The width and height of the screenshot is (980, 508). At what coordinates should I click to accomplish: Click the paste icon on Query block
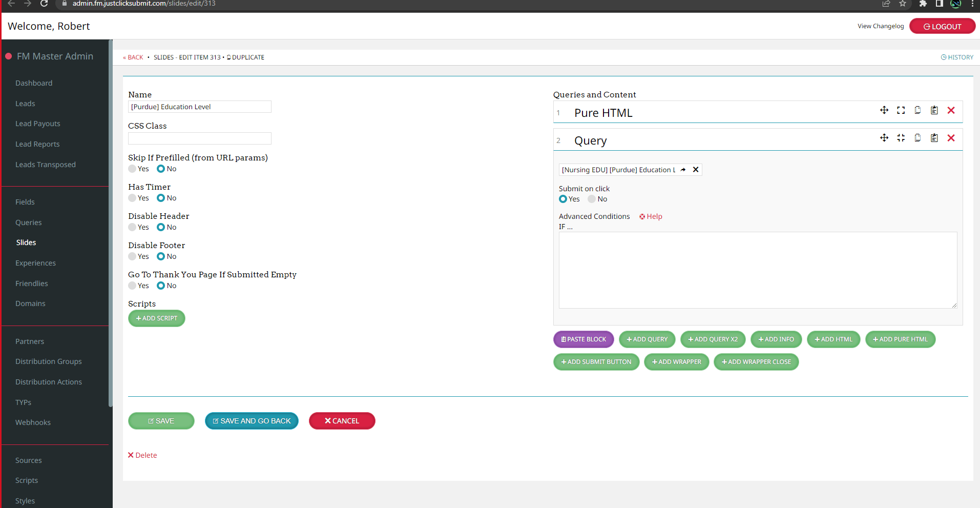click(x=934, y=138)
